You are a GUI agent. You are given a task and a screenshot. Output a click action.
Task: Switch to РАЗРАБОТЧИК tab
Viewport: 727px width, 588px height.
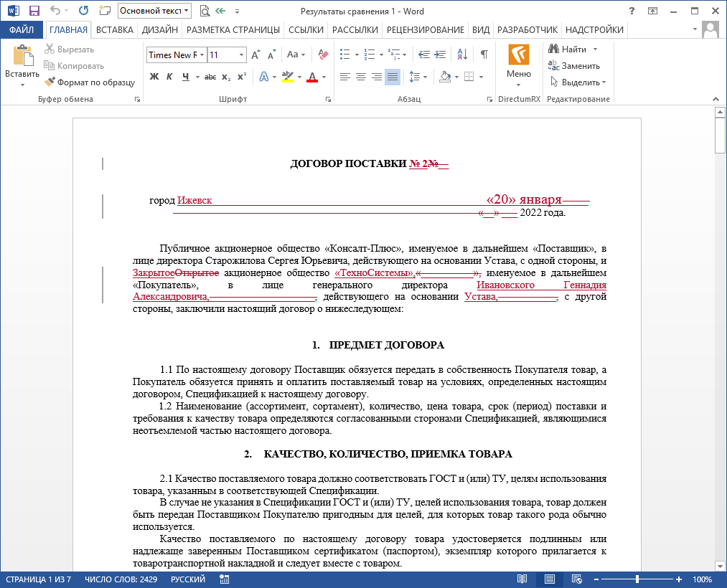[x=527, y=29]
